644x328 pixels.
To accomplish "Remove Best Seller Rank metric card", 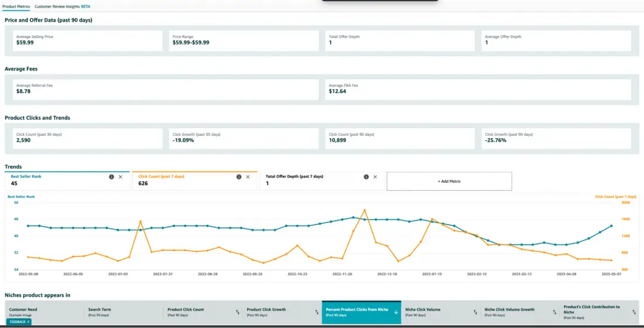I will 121,176.
